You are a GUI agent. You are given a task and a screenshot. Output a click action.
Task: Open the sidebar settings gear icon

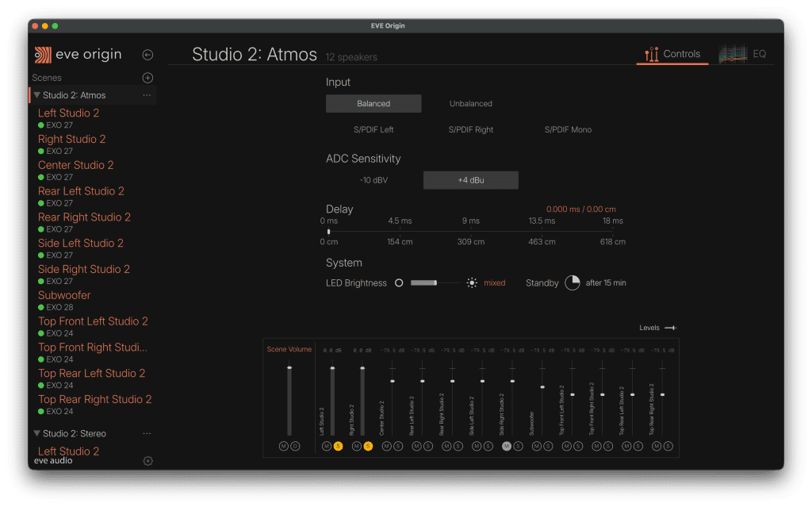(147, 461)
